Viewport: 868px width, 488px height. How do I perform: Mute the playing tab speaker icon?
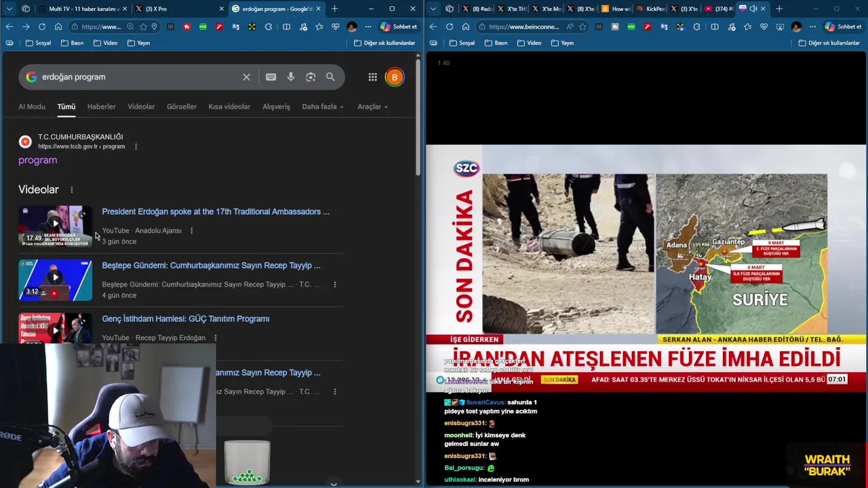click(x=753, y=9)
